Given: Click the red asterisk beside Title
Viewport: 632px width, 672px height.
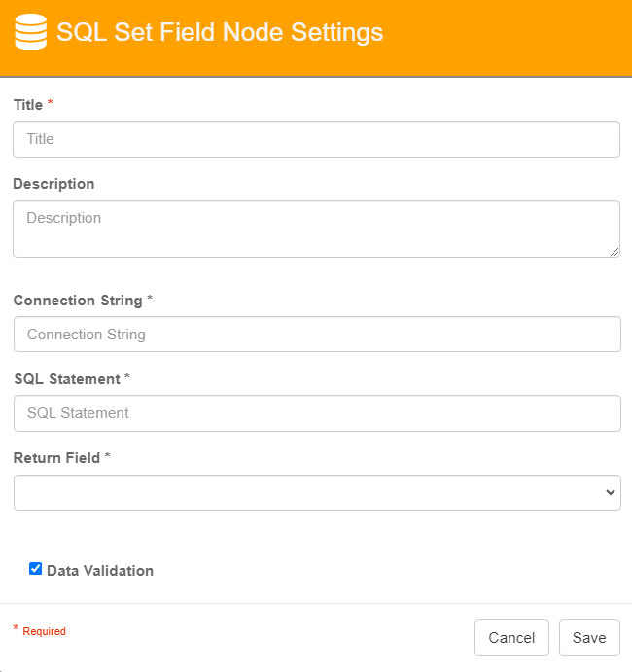Looking at the screenshot, I should 51,102.
